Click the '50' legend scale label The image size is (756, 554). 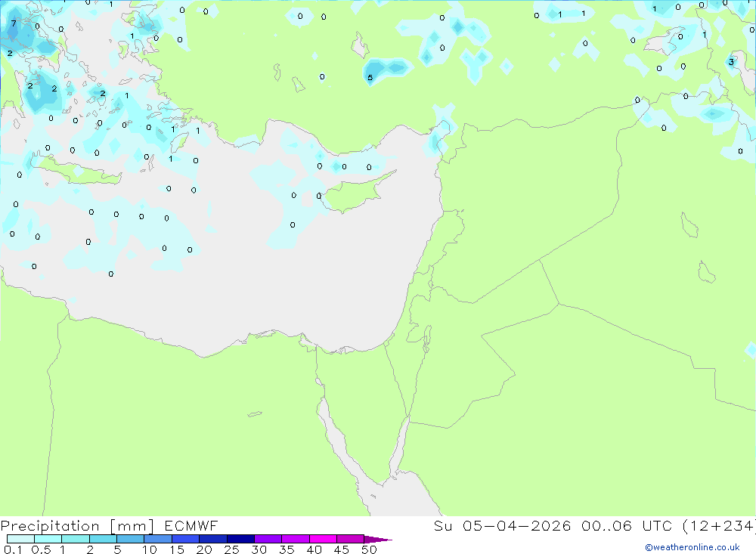click(369, 549)
